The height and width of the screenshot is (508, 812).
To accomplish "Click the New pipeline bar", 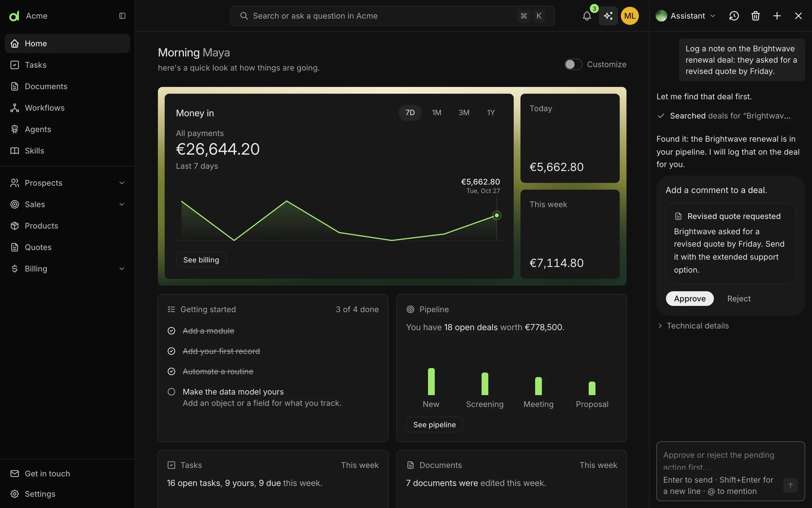I will [x=431, y=382].
